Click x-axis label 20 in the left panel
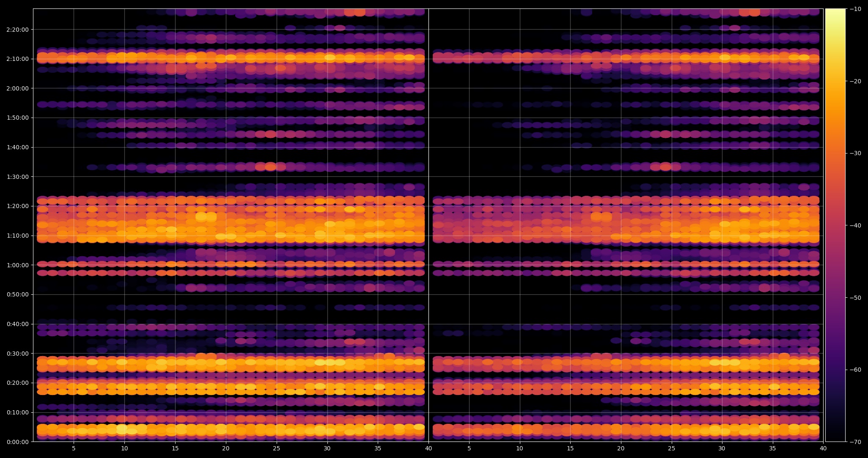The image size is (868, 458). (x=225, y=448)
